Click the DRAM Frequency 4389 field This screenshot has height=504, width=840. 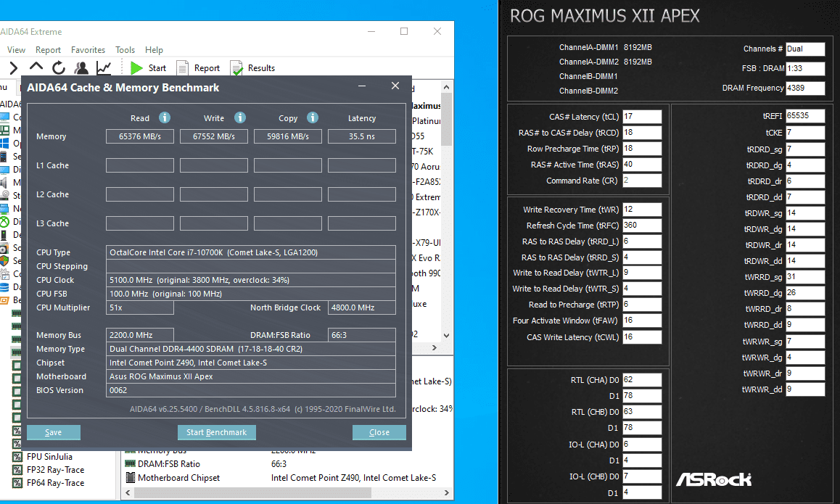point(805,88)
